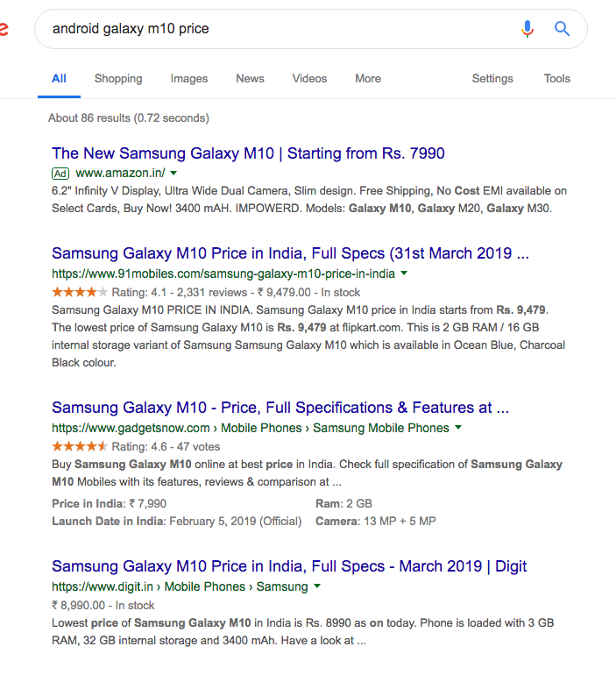616x675 pixels.
Task: Switch to the Shopping tab
Action: [118, 79]
